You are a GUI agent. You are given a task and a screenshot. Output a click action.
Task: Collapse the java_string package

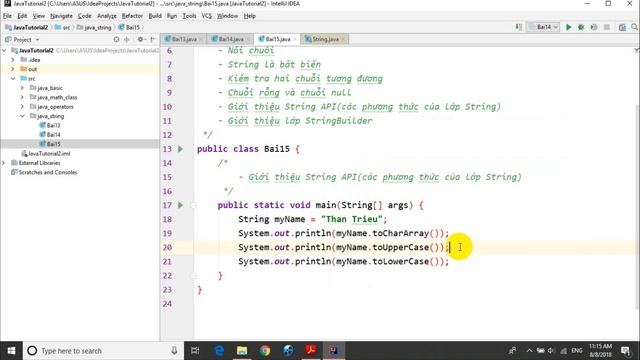22,116
